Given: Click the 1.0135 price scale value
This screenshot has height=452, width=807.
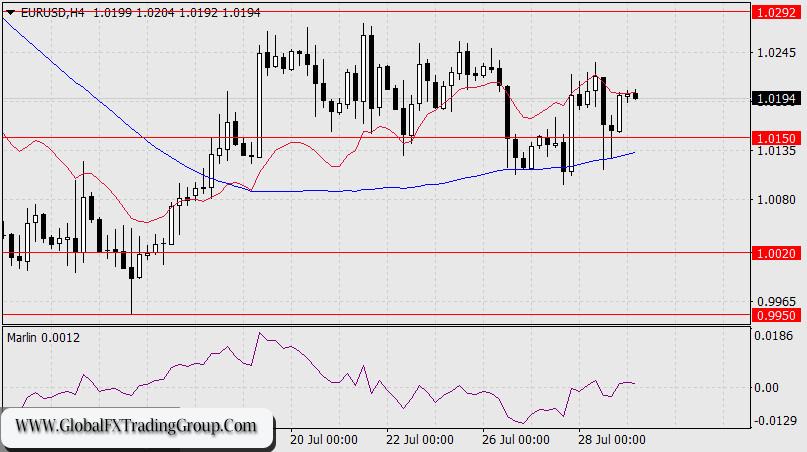Looking at the screenshot, I should click(x=776, y=150).
